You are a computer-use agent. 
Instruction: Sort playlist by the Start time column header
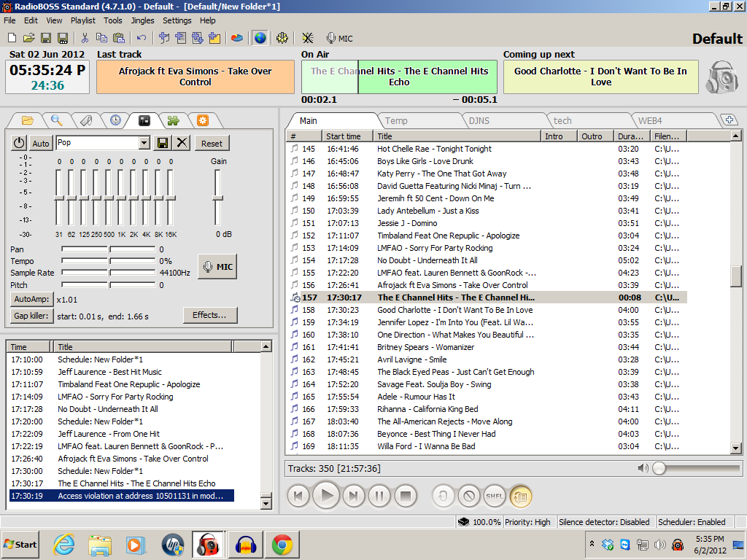[347, 136]
